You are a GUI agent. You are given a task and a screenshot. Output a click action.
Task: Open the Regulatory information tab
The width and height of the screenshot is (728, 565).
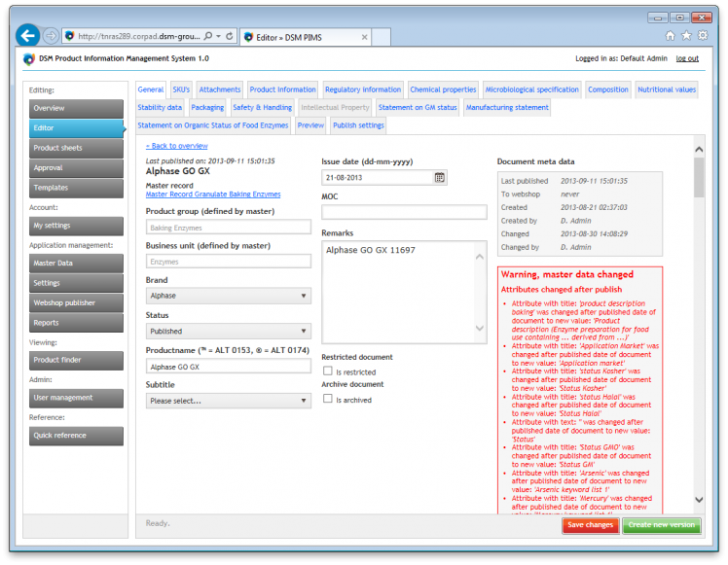(363, 89)
